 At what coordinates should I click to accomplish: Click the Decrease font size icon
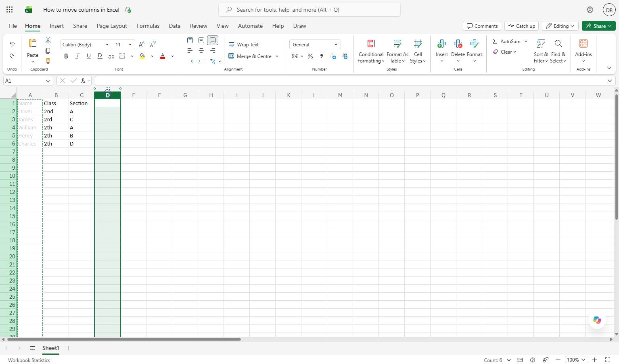tap(153, 45)
